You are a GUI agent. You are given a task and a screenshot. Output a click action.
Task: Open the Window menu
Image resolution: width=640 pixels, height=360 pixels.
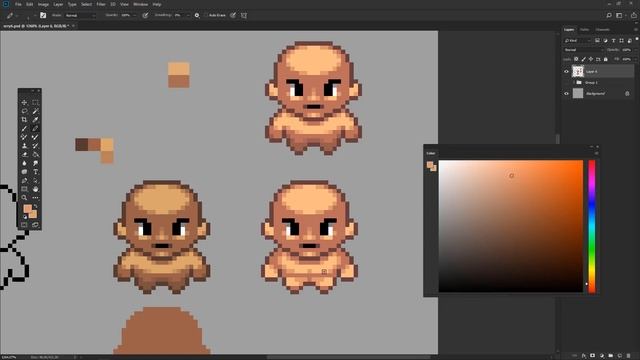(x=140, y=4)
